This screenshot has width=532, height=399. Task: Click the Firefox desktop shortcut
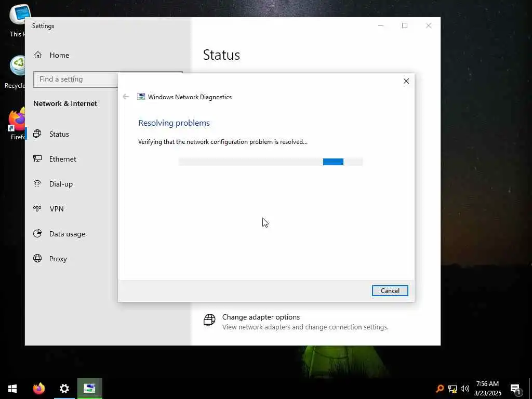(17, 124)
